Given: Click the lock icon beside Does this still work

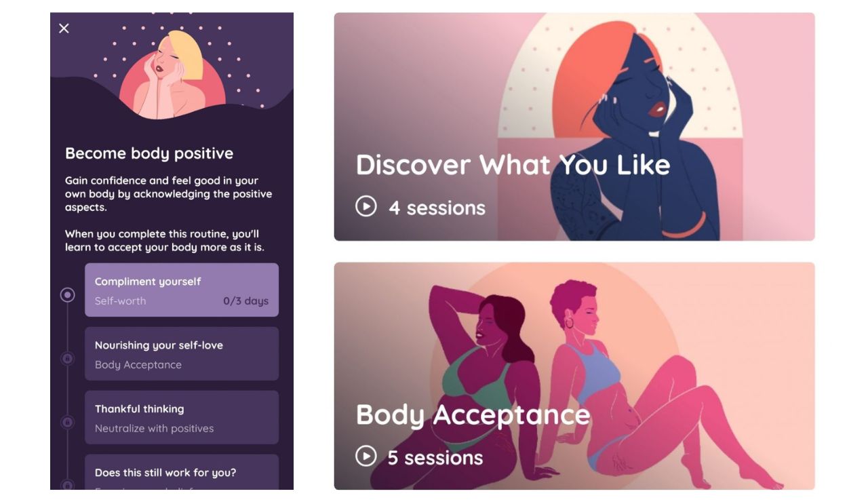Looking at the screenshot, I should (67, 484).
